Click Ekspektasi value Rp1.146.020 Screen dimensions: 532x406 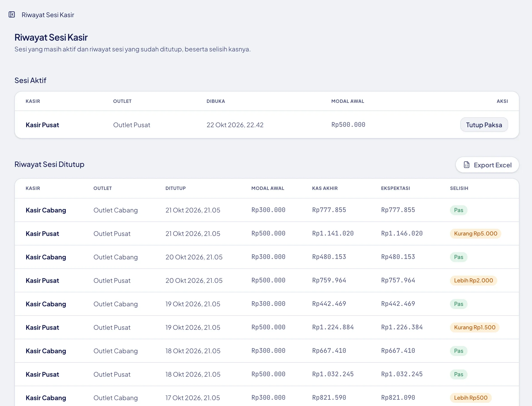(x=402, y=233)
